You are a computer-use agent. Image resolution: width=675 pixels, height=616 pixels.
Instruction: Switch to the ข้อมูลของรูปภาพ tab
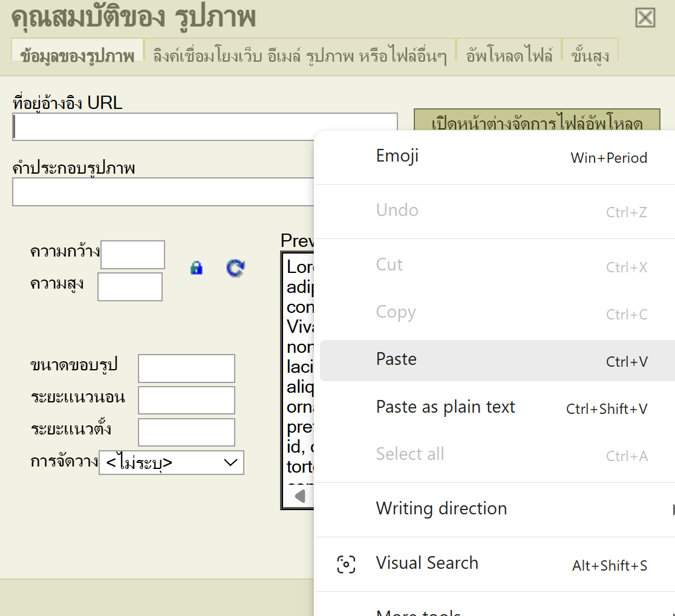[77, 56]
